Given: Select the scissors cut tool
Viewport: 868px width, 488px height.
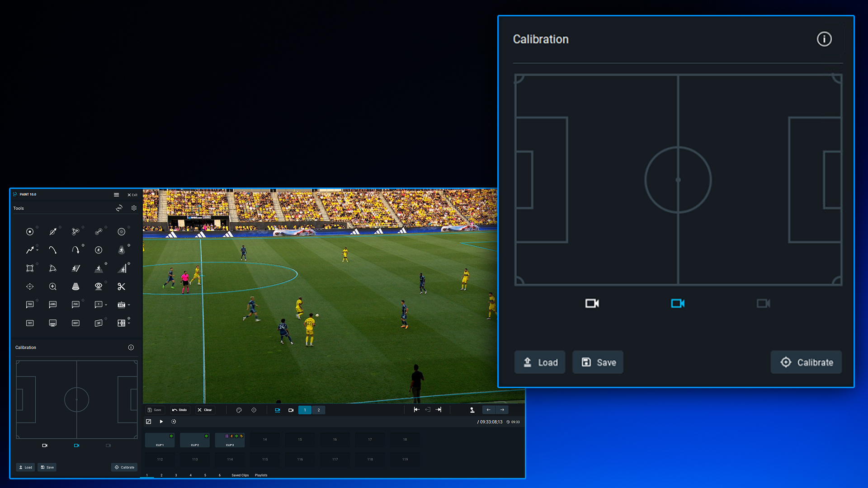Looking at the screenshot, I should 121,286.
